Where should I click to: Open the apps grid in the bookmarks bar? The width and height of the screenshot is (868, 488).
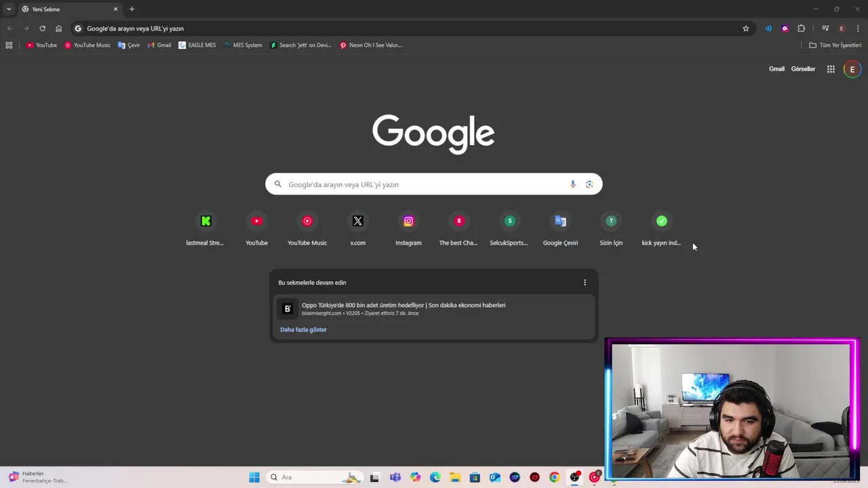pyautogui.click(x=9, y=45)
